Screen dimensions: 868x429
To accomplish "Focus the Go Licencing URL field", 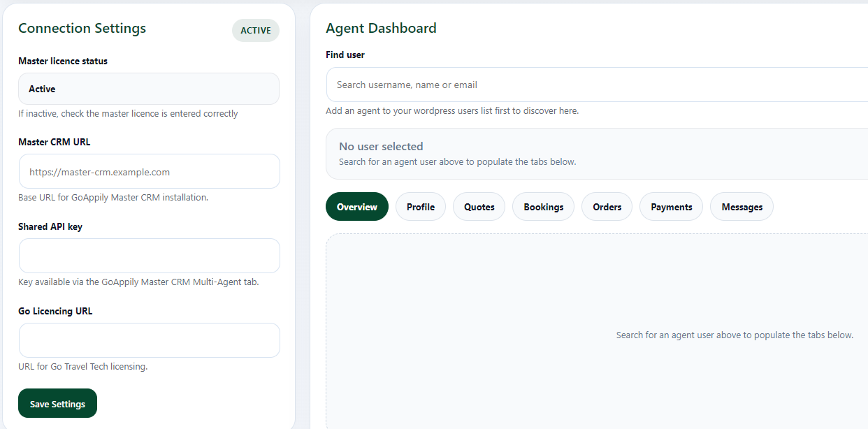I will tap(150, 340).
